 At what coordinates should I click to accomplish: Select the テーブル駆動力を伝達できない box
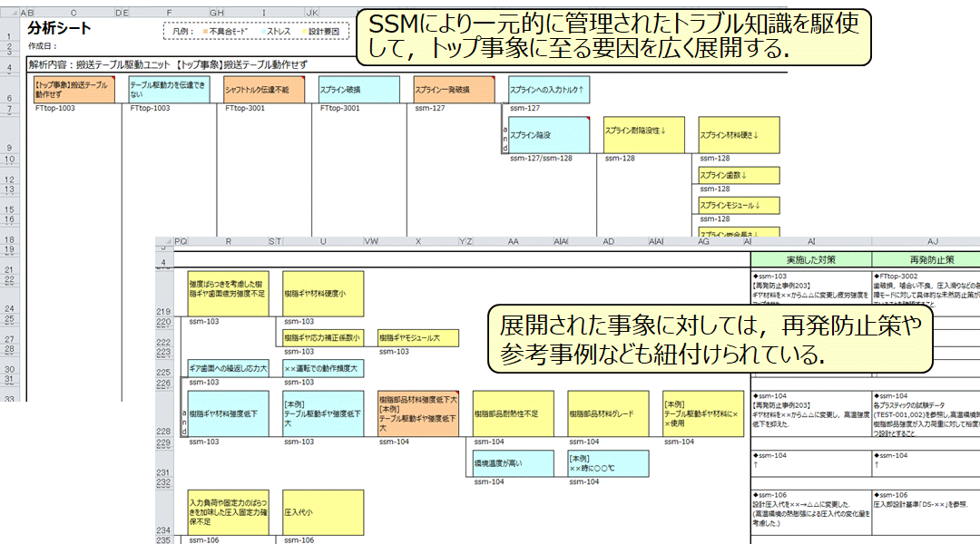tap(169, 90)
